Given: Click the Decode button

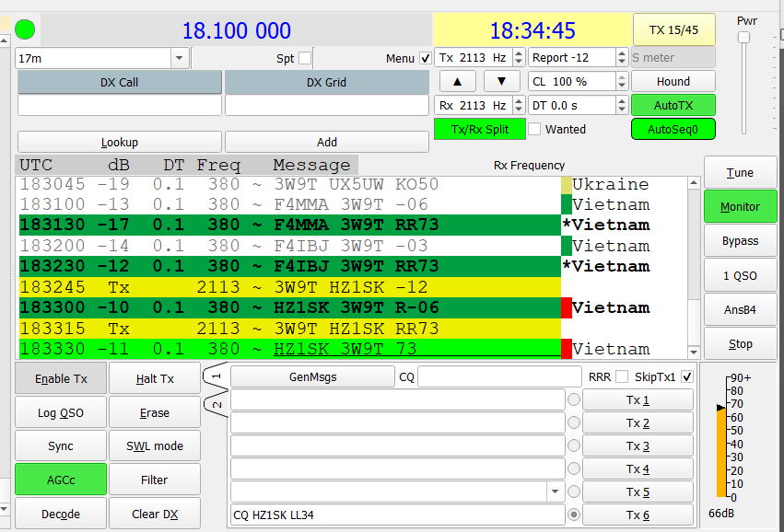Looking at the screenshot, I should point(61,514).
